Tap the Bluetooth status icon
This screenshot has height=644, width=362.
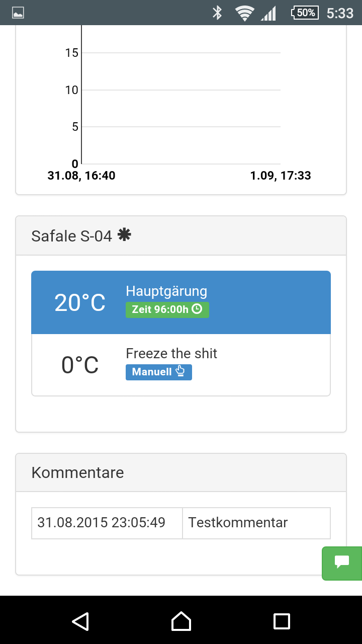click(217, 13)
